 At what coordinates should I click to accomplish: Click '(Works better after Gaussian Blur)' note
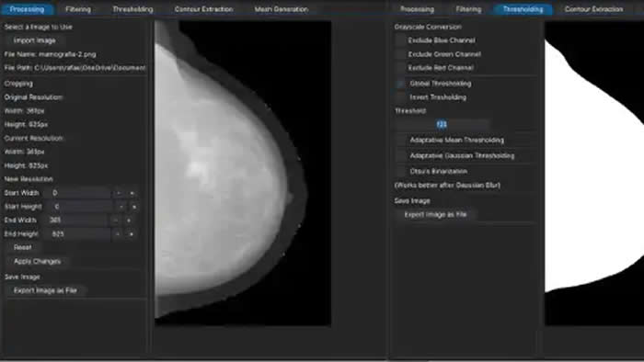[447, 186]
